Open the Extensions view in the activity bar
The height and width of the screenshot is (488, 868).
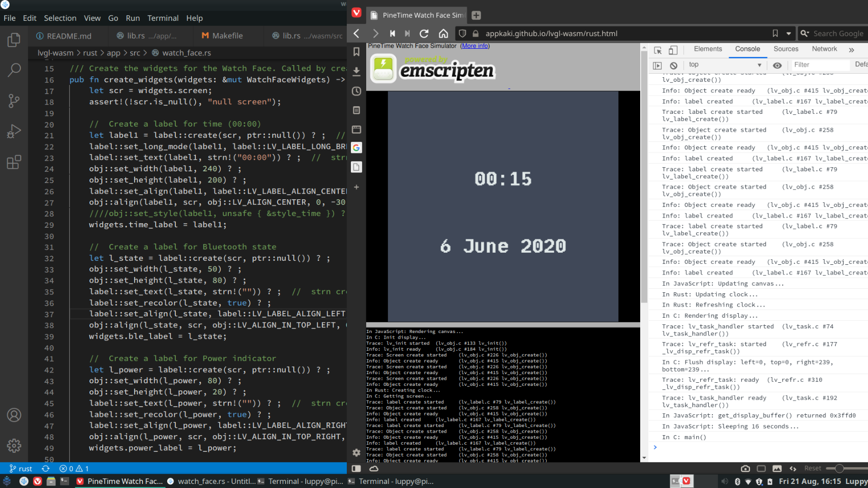(x=14, y=162)
